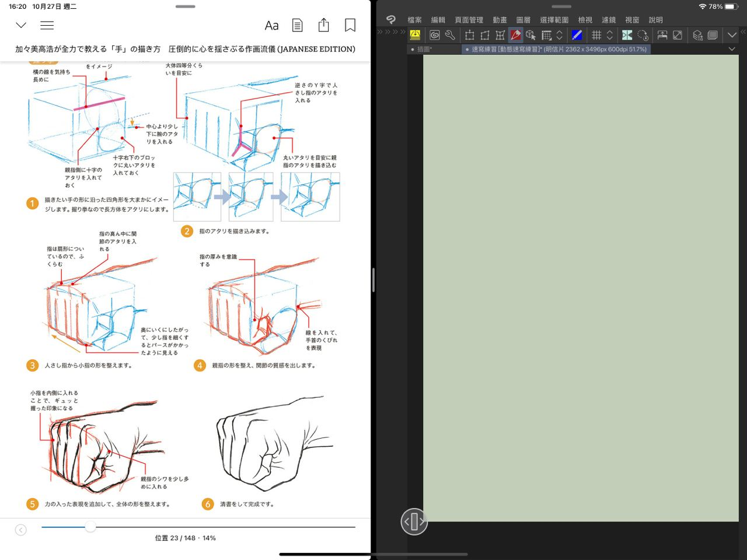Open the 視窗 menu
The height and width of the screenshot is (560, 747).
632,20
